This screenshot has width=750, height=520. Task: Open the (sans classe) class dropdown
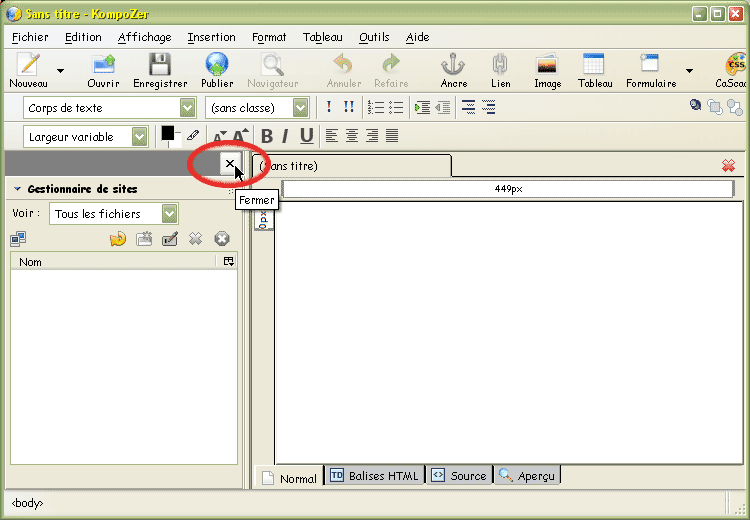point(257,108)
